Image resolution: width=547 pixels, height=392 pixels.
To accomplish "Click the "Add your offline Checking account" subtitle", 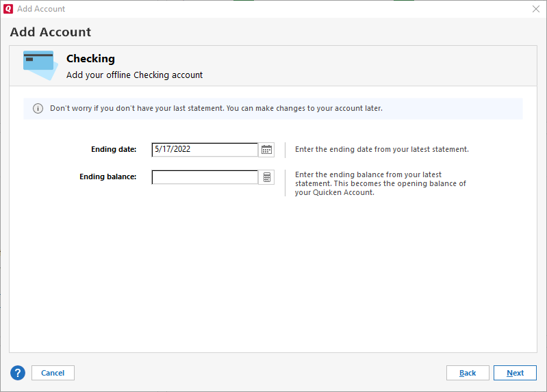I will [134, 75].
